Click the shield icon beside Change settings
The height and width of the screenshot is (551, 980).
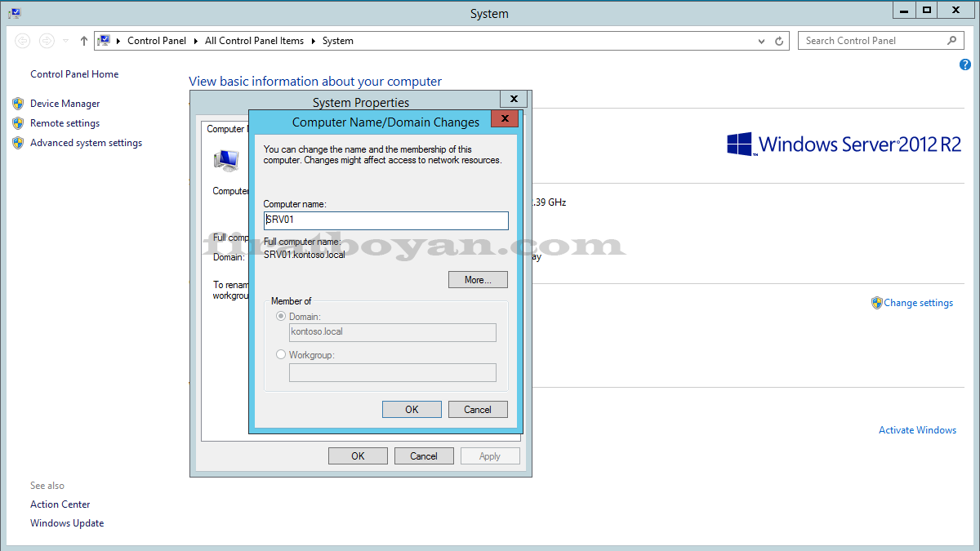(877, 303)
